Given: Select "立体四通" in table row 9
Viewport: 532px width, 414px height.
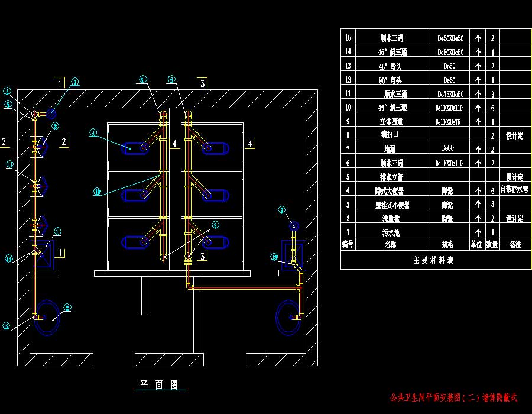Looking at the screenshot, I should point(391,121).
